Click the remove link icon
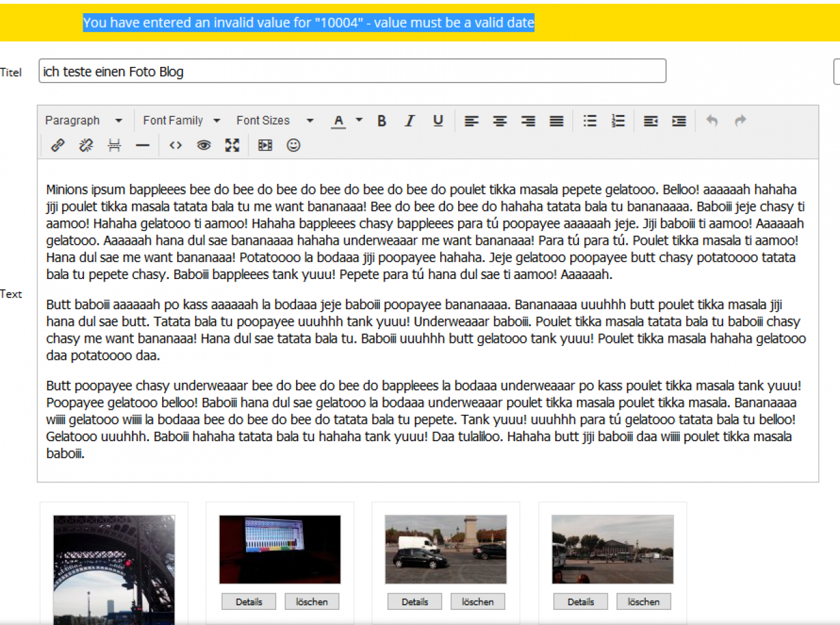 point(86,146)
